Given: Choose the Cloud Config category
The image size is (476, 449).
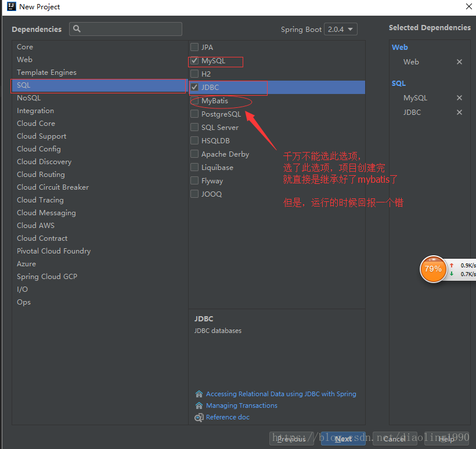Looking at the screenshot, I should 100,149.
